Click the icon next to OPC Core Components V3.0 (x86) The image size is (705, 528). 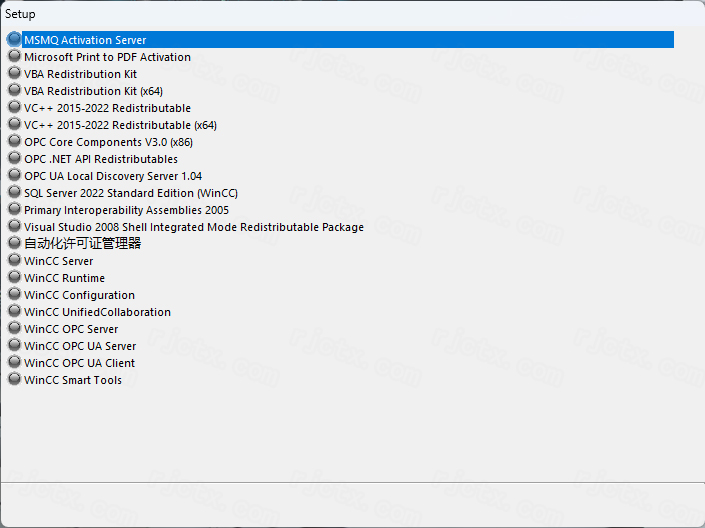(14, 141)
